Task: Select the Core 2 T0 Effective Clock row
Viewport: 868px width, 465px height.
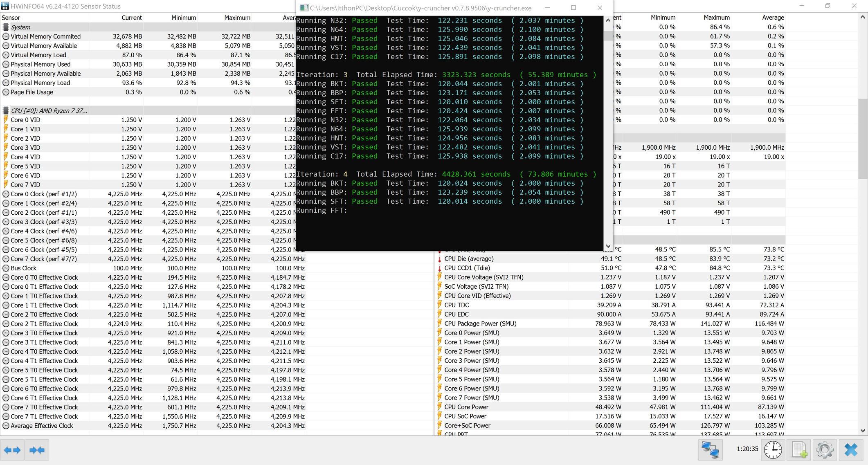Action: 153,314
